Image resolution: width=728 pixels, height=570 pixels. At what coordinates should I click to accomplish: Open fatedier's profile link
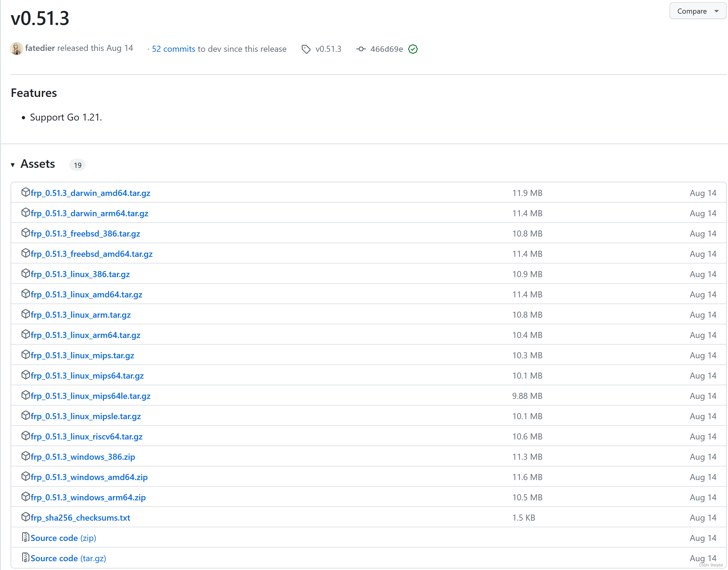[40, 48]
